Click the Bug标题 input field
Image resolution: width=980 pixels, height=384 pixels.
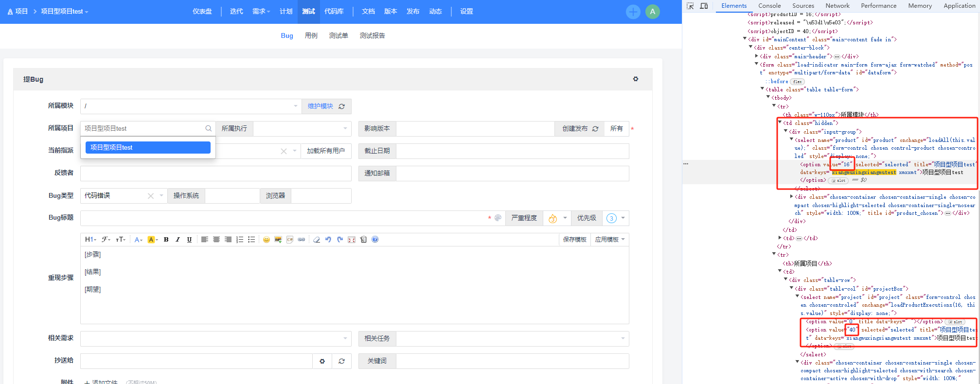282,218
